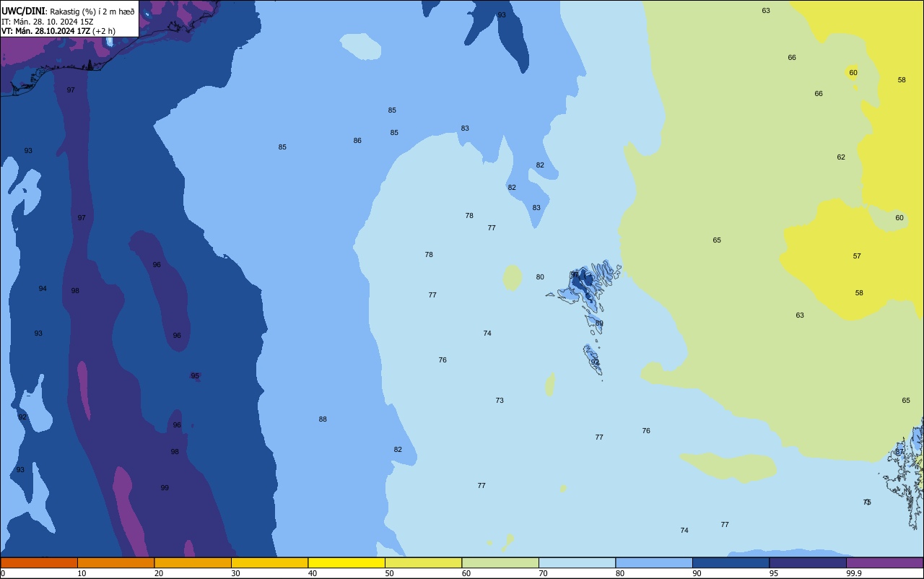
Task: Click the orange 10–20 legend swatch
Action: coord(115,562)
